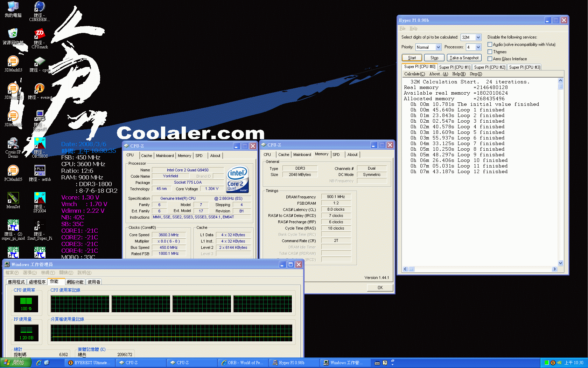Open the MemSet desktop icon
Image resolution: width=588 pixels, height=368 pixels.
(13, 200)
